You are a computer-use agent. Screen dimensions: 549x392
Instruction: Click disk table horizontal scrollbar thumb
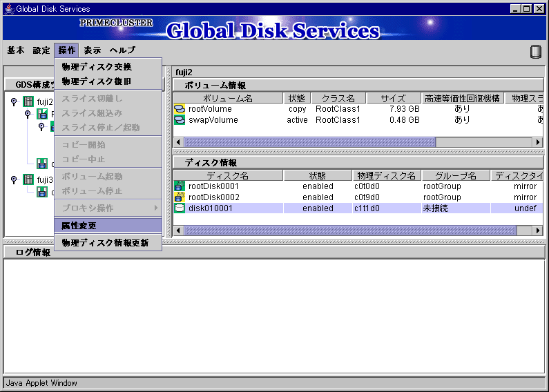[x=350, y=231]
